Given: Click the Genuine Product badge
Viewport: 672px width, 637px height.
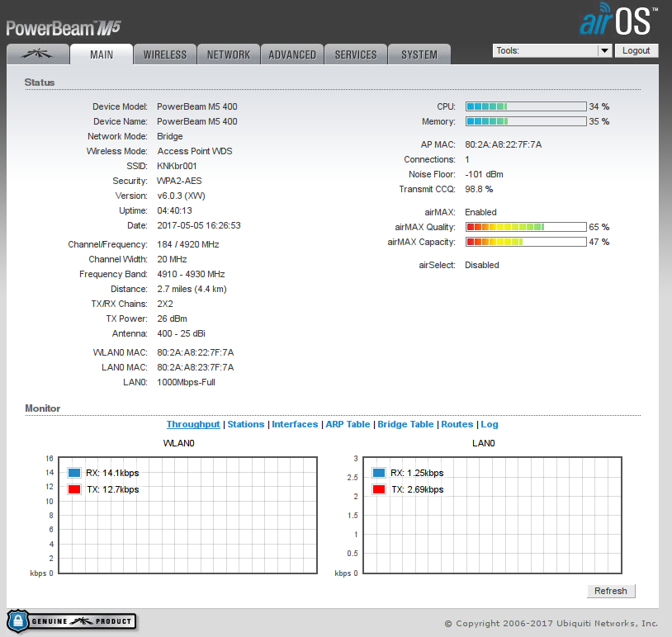Looking at the screenshot, I should pos(72,621).
